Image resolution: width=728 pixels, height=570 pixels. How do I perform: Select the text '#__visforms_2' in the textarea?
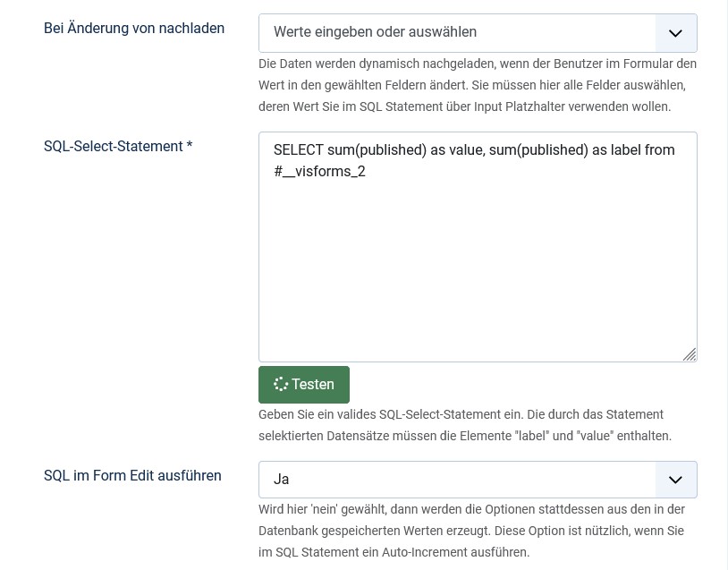(319, 171)
